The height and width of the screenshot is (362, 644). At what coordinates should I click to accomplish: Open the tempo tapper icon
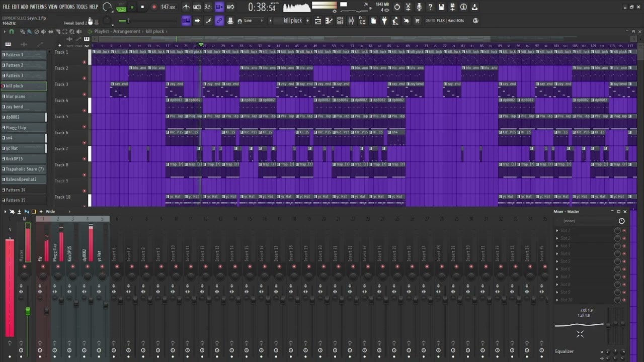click(x=395, y=21)
